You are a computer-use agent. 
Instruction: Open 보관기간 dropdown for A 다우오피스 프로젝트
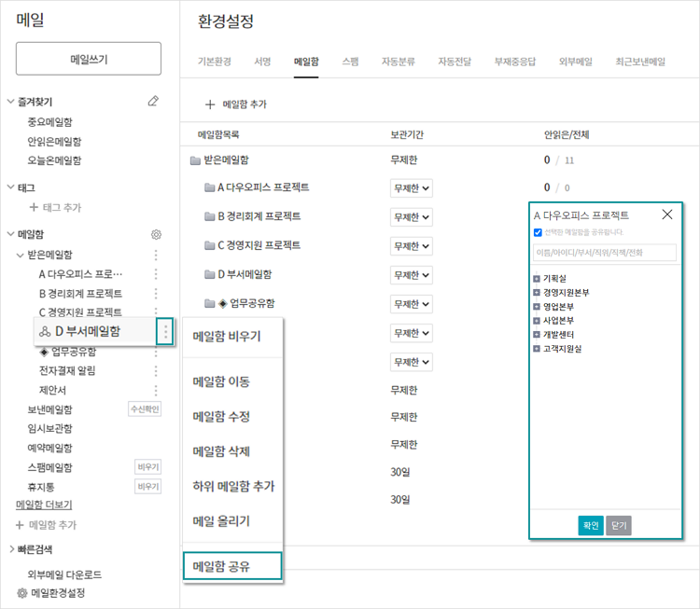412,188
